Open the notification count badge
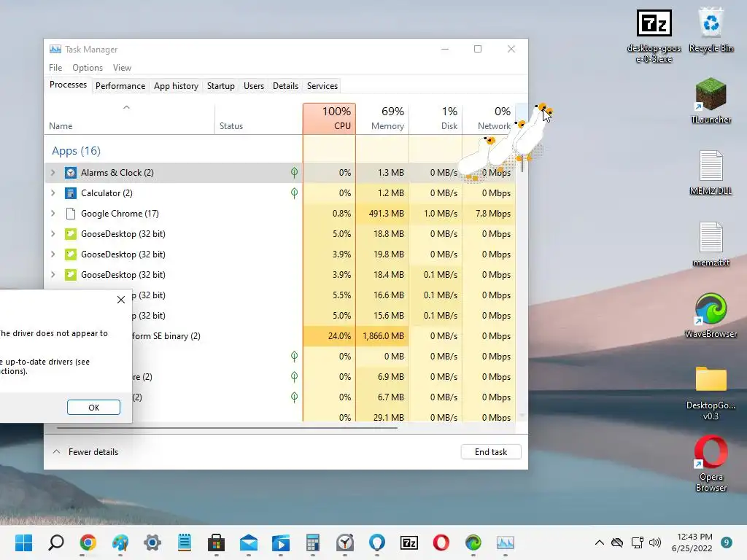The image size is (747, 560). pos(727,542)
